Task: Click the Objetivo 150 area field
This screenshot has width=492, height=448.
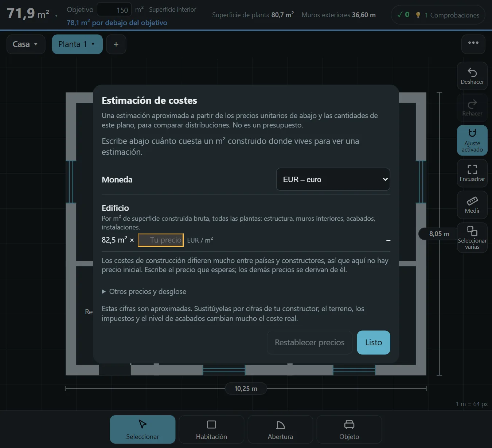Action: point(114,10)
